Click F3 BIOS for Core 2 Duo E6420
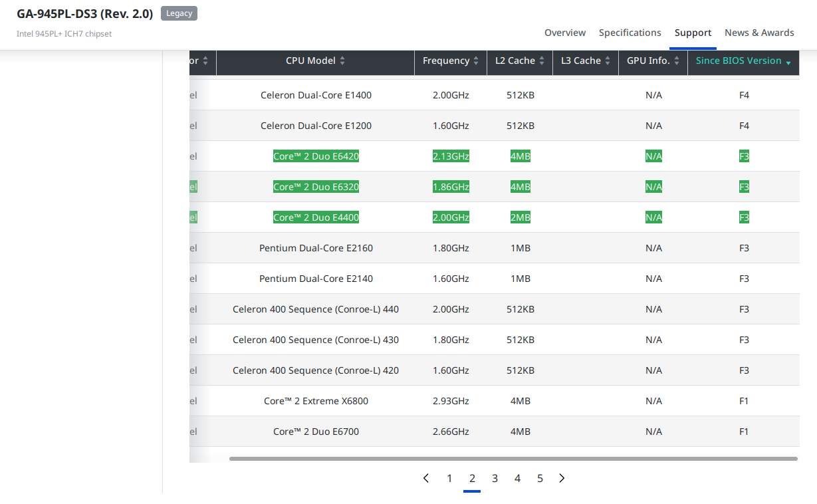 click(744, 156)
